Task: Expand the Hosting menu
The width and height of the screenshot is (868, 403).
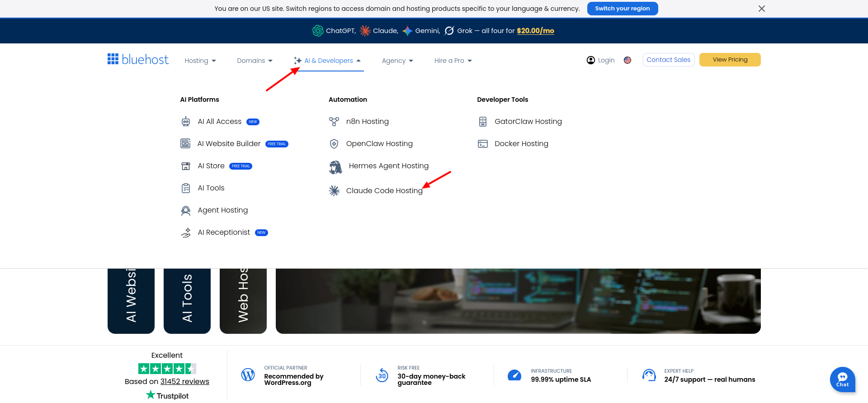Action: click(x=200, y=61)
